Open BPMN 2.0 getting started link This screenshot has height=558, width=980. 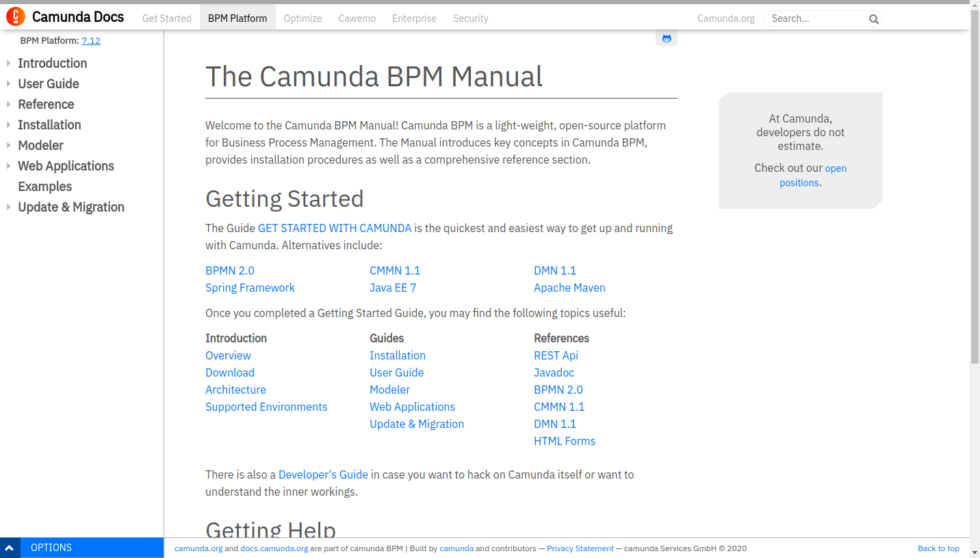(x=230, y=270)
